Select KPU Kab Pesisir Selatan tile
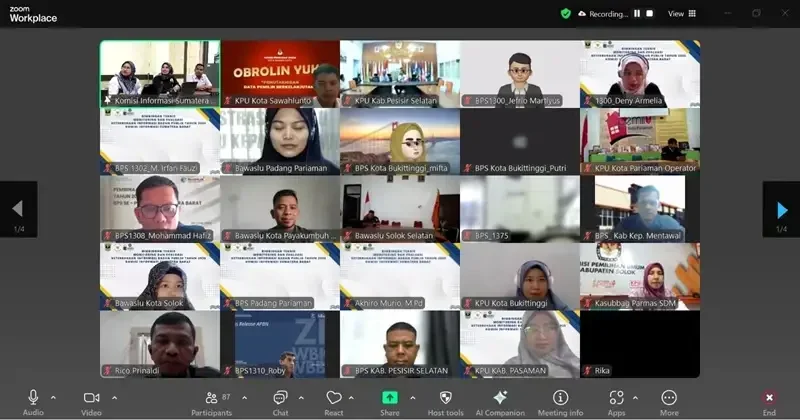Viewport: 800px width, 420px height. [400, 74]
